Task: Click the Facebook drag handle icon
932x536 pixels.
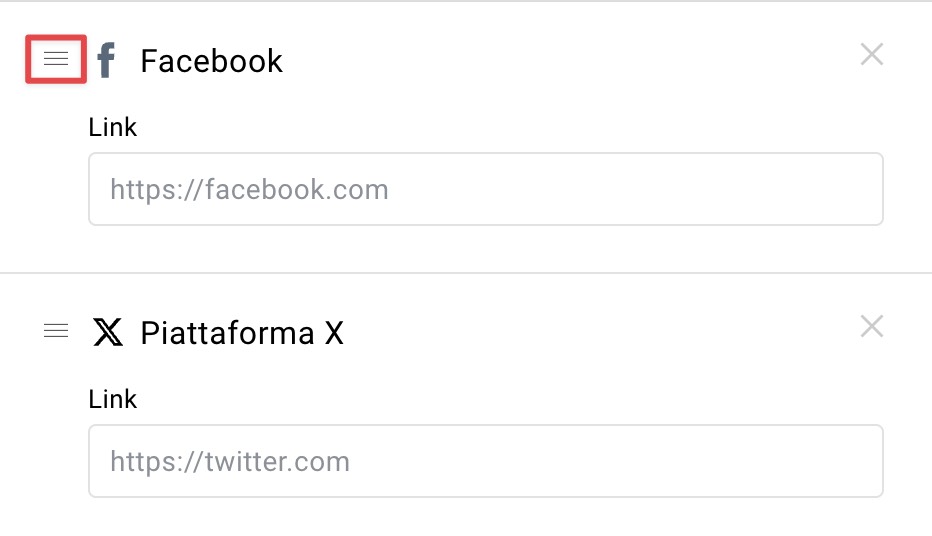Action: coord(56,59)
